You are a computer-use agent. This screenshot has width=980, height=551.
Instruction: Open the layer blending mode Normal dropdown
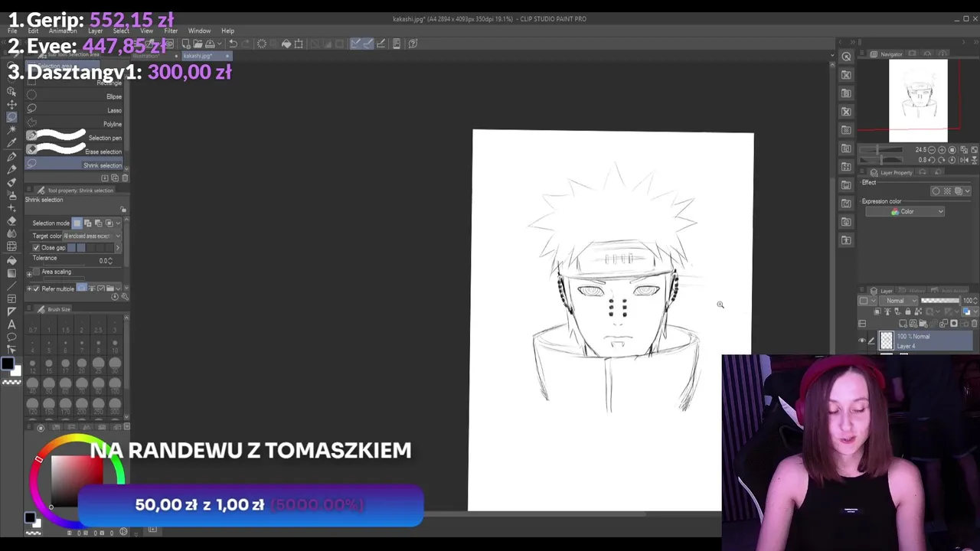[899, 301]
